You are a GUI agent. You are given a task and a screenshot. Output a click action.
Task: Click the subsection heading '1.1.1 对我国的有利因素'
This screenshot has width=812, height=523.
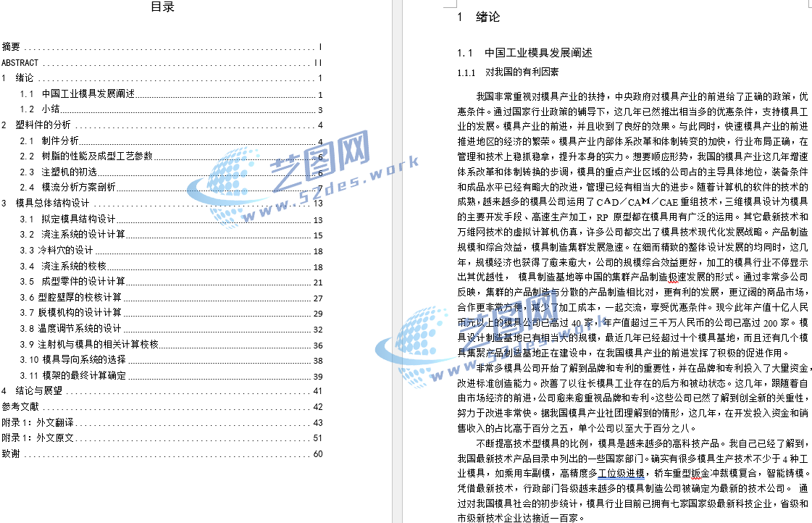coord(508,72)
